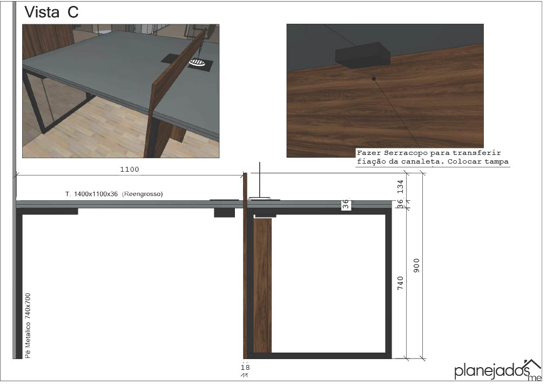Click the boxed 36 label on tabletop

pyautogui.click(x=346, y=204)
